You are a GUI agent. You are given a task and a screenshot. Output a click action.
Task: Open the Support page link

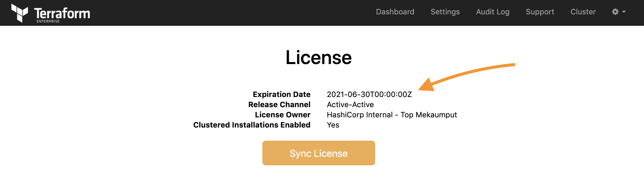(540, 12)
